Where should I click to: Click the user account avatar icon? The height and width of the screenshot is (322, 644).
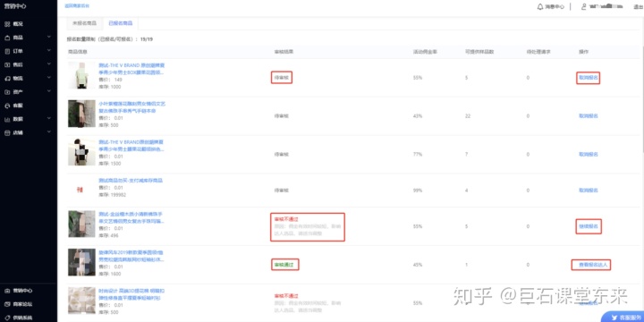tap(583, 7)
